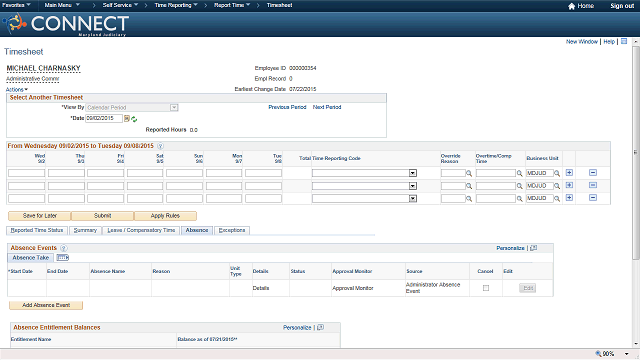Screen dimensions: 640x360
Task: Click the Save for Later button
Action: point(40,216)
